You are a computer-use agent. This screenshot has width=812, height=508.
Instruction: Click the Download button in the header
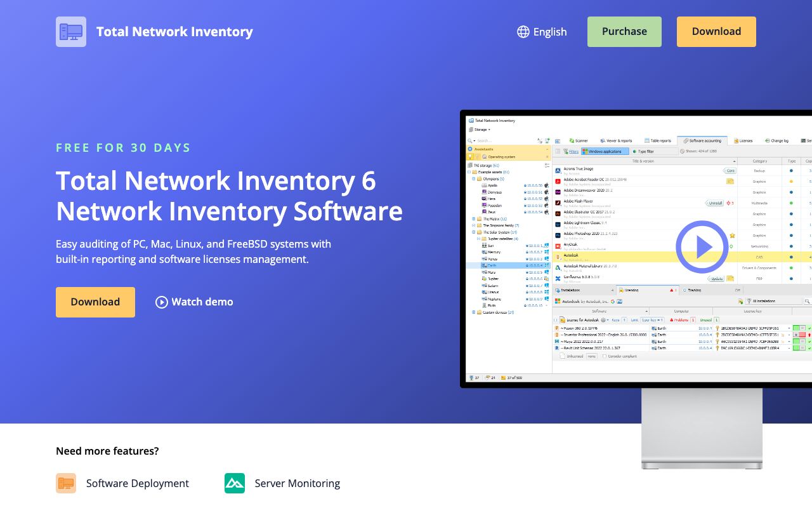click(716, 32)
